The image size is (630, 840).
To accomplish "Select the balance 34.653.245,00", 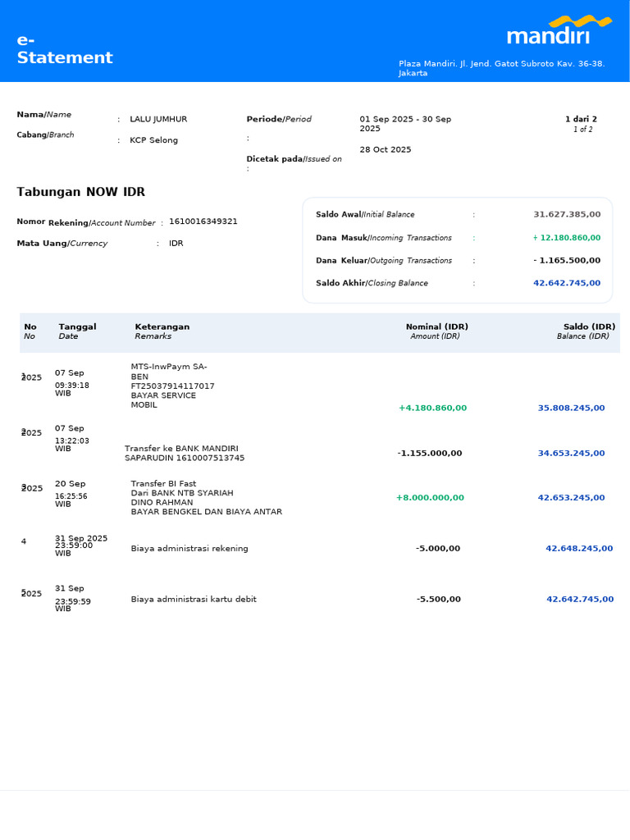I will click(x=571, y=453).
